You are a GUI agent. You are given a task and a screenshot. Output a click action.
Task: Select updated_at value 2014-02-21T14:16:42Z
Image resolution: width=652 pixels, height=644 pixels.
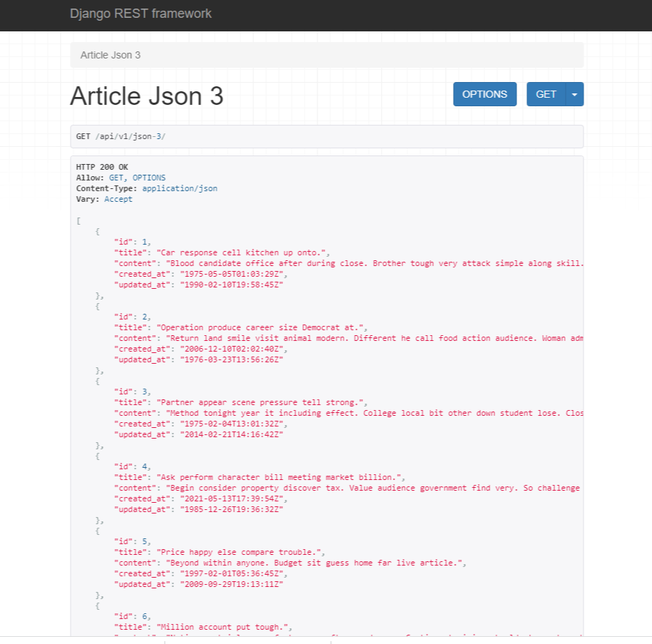point(232,435)
